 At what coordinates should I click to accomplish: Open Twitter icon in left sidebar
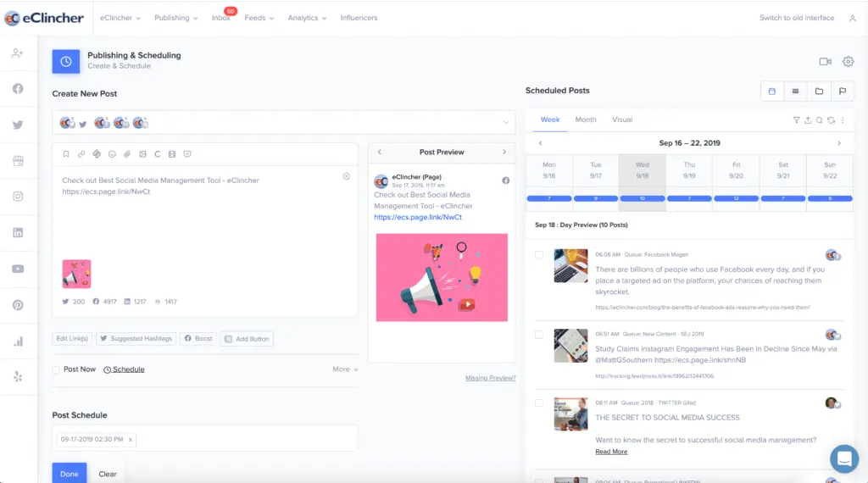[18, 125]
